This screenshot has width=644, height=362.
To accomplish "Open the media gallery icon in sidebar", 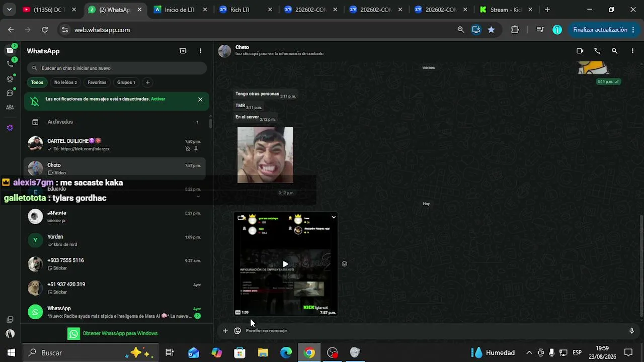I will 10,320.
